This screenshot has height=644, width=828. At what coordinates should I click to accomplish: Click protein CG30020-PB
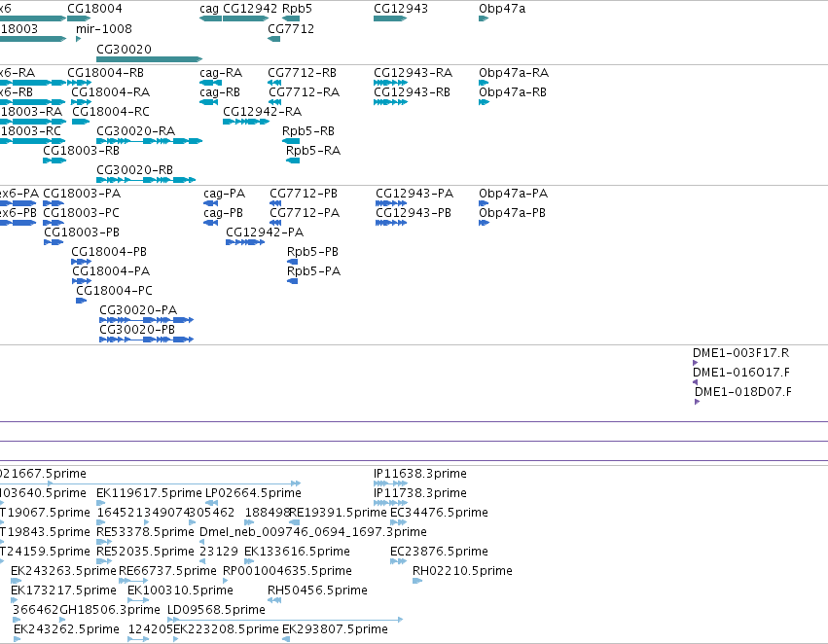point(137,330)
